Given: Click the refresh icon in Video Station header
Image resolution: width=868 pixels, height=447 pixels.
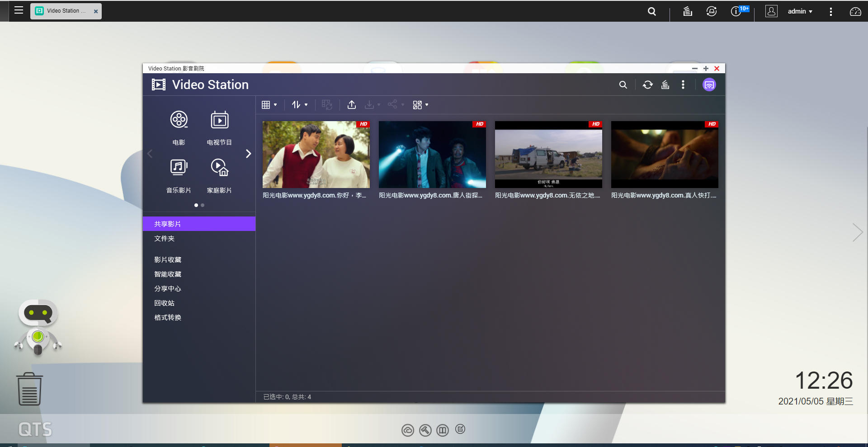Looking at the screenshot, I should tap(647, 85).
